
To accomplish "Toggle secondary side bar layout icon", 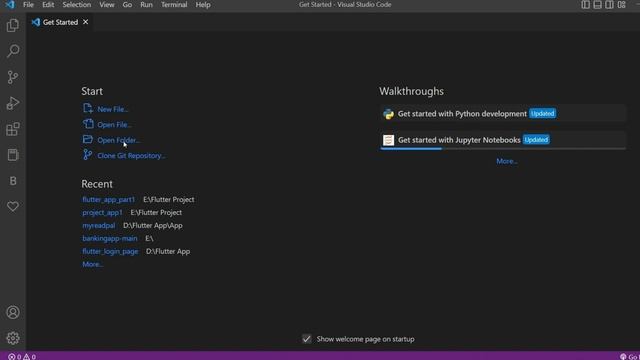I will pos(609,4).
